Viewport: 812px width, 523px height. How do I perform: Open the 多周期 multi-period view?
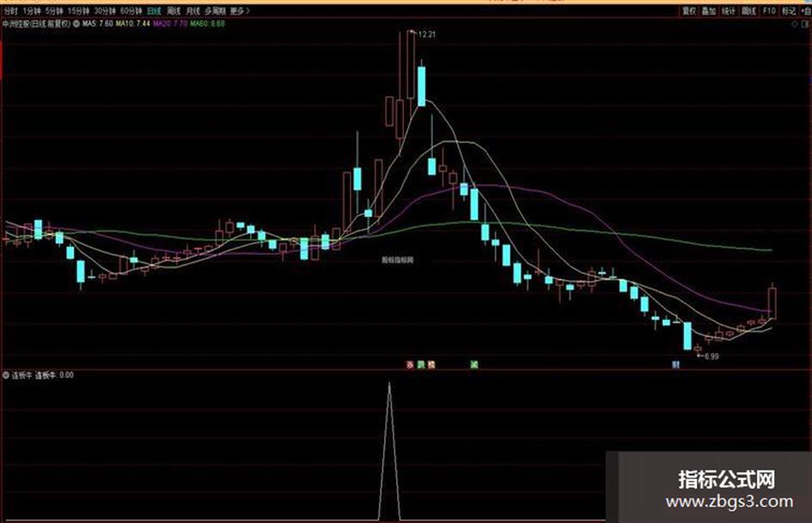(x=215, y=11)
